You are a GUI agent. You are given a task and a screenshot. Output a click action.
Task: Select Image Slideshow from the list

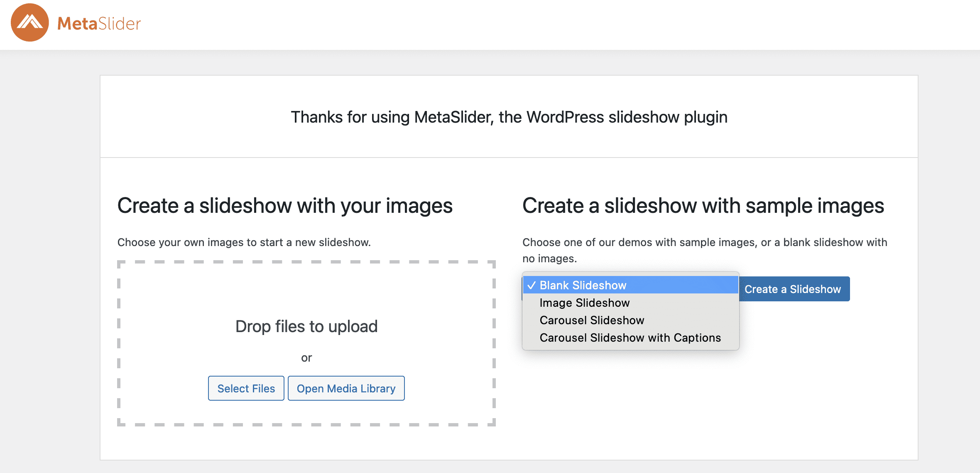click(584, 303)
